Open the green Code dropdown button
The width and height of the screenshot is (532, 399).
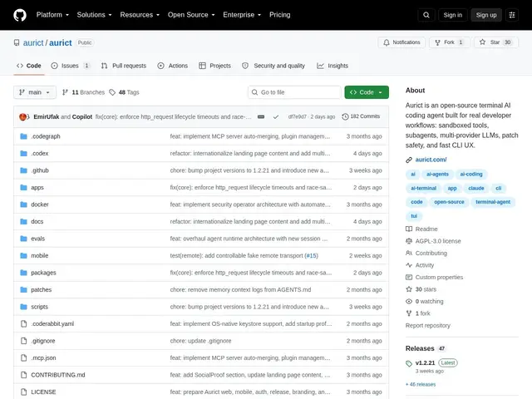tap(367, 92)
